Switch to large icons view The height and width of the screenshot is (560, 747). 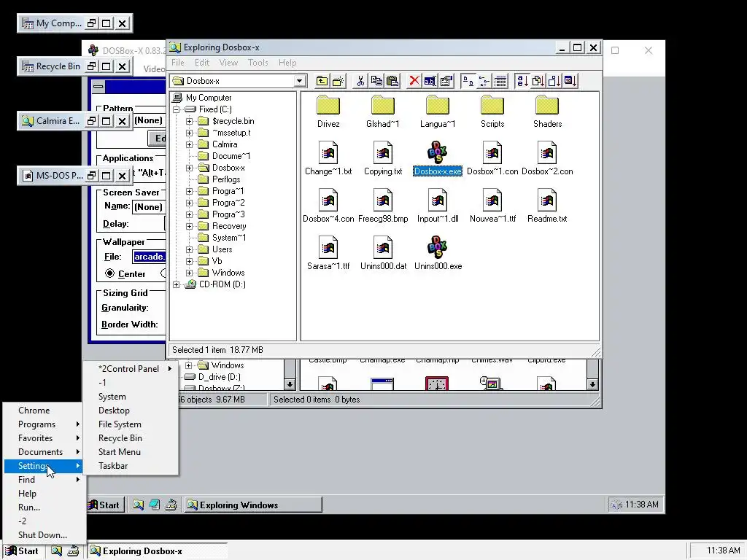pos(468,81)
